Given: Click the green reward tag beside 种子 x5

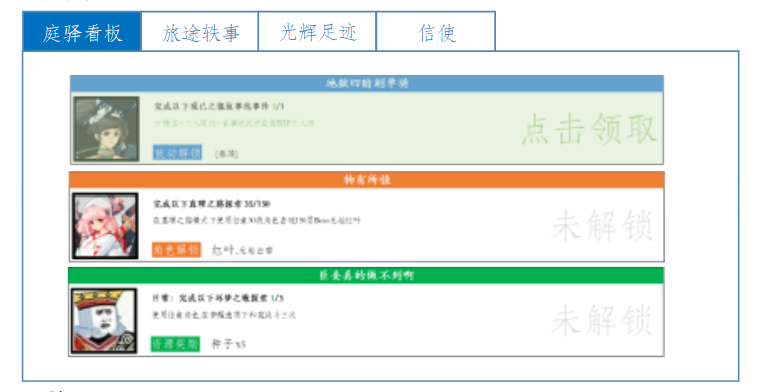Looking at the screenshot, I should 175,344.
